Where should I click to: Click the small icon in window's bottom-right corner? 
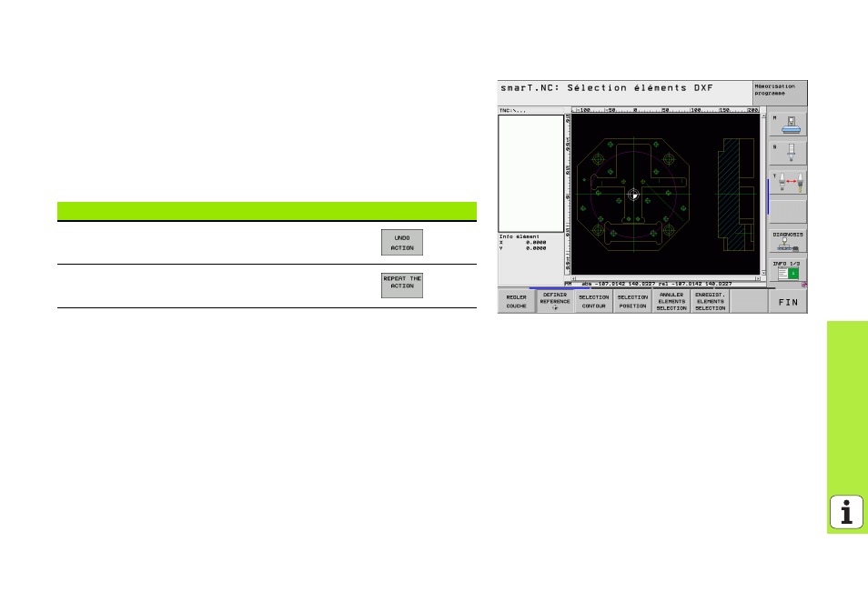click(x=804, y=285)
